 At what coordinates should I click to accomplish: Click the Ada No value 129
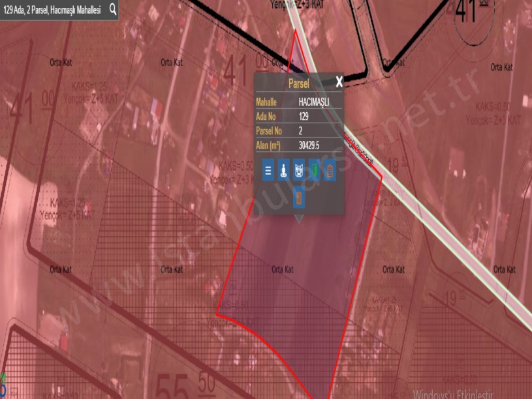click(x=304, y=116)
